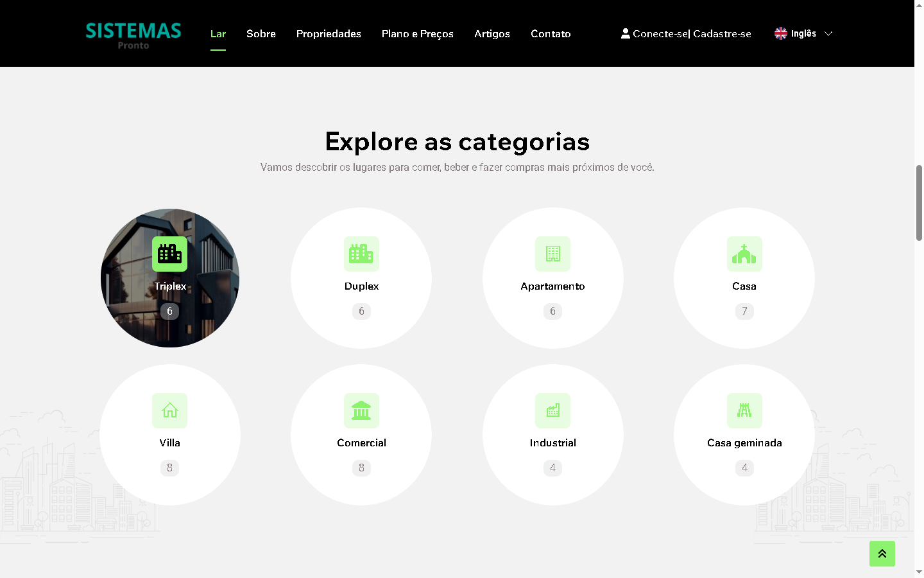
Task: Click the UK flag language icon
Action: point(780,33)
